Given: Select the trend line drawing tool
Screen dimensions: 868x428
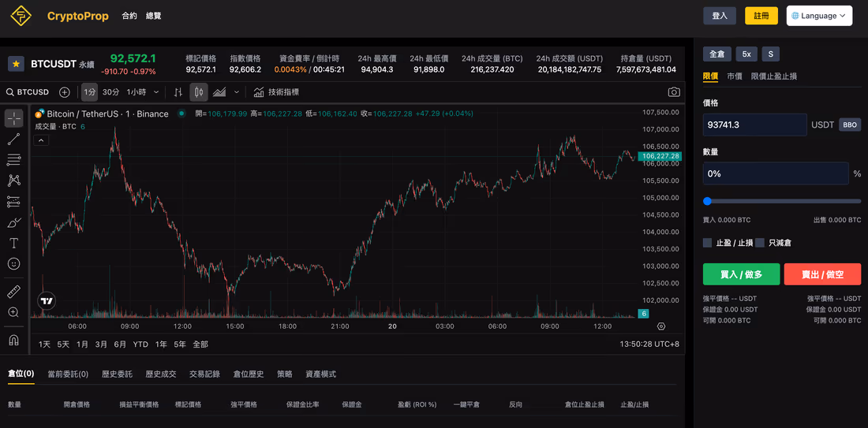Looking at the screenshot, I should point(14,139).
